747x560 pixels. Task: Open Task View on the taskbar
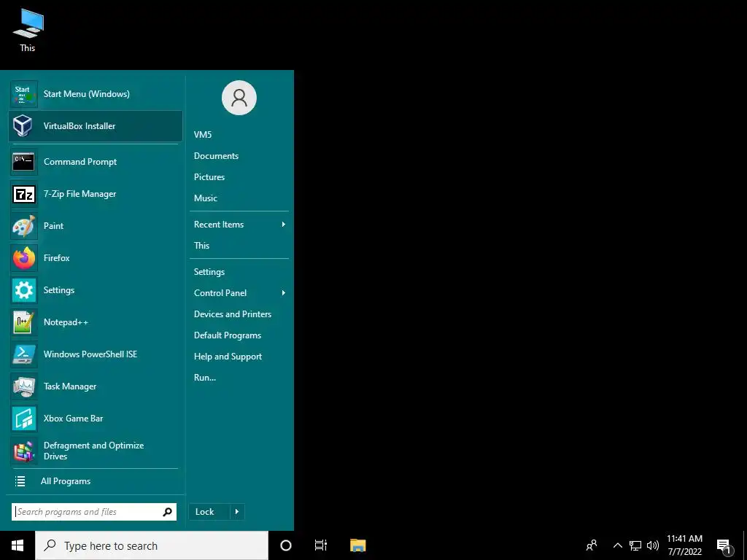pyautogui.click(x=321, y=545)
